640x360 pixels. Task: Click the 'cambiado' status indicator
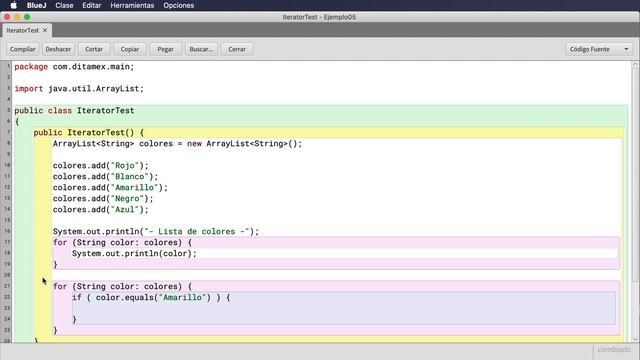[x=614, y=350]
